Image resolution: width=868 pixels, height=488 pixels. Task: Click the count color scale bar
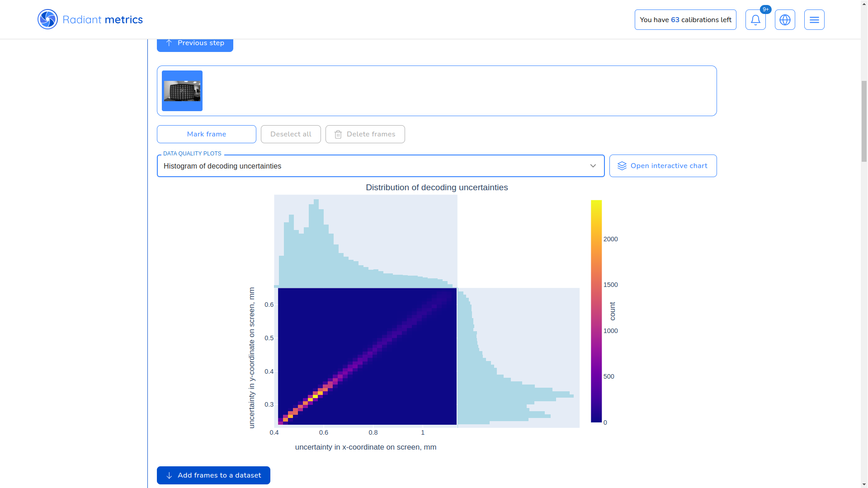(x=596, y=312)
